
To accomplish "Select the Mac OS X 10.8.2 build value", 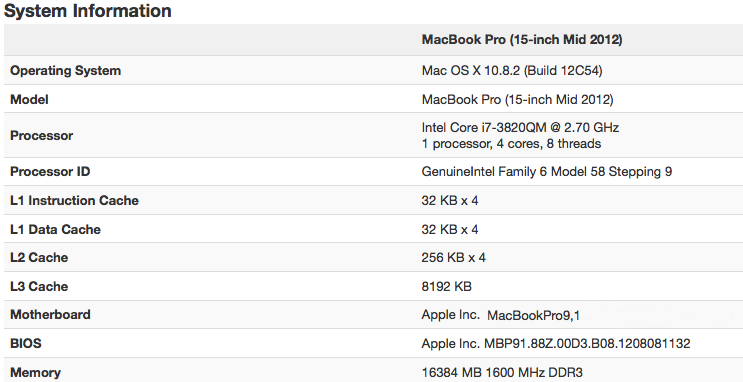I will 512,71.
